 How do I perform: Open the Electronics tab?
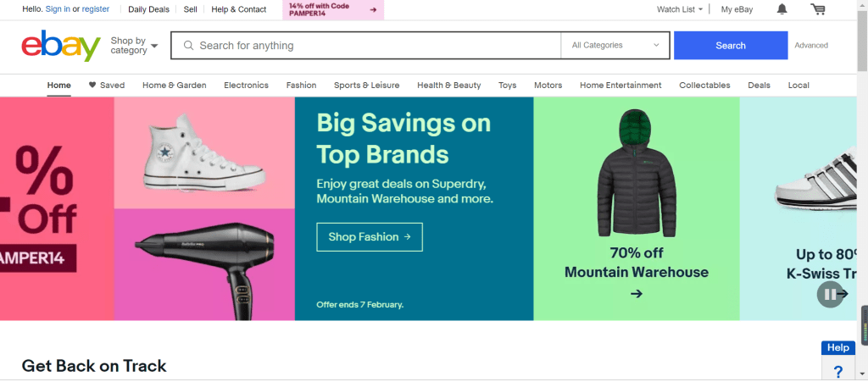pos(246,85)
